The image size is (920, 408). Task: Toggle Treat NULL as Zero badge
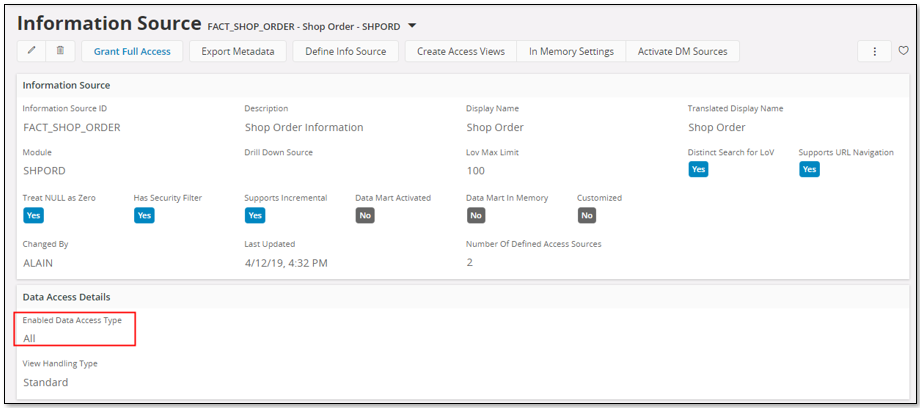pyautogui.click(x=33, y=215)
